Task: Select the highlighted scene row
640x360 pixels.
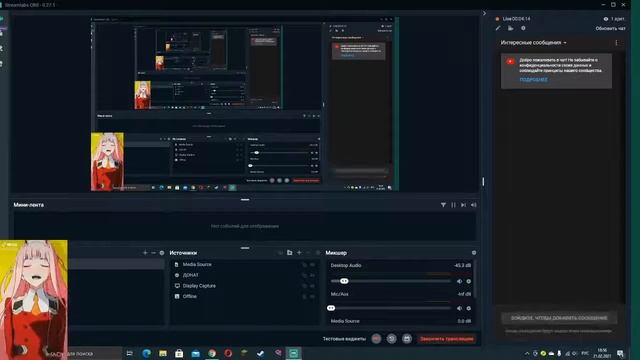Action: (x=116, y=264)
